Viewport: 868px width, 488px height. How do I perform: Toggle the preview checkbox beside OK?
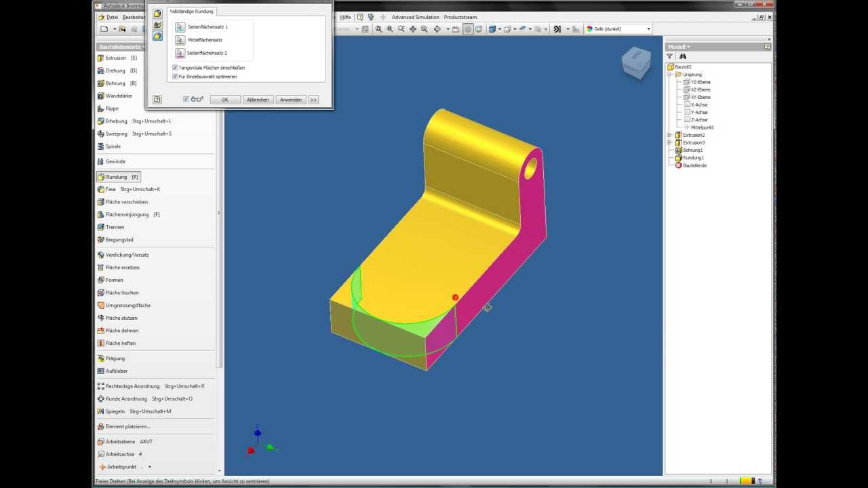point(186,100)
